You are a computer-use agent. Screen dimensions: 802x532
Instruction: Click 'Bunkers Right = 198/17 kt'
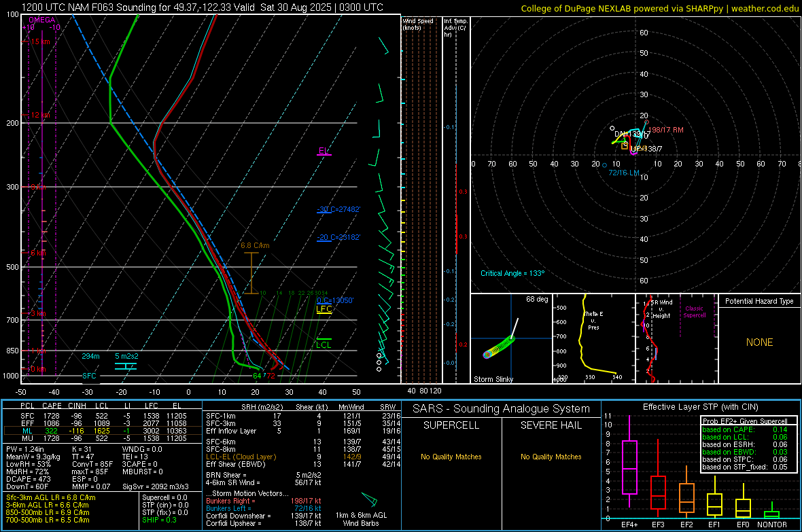[x=264, y=501]
